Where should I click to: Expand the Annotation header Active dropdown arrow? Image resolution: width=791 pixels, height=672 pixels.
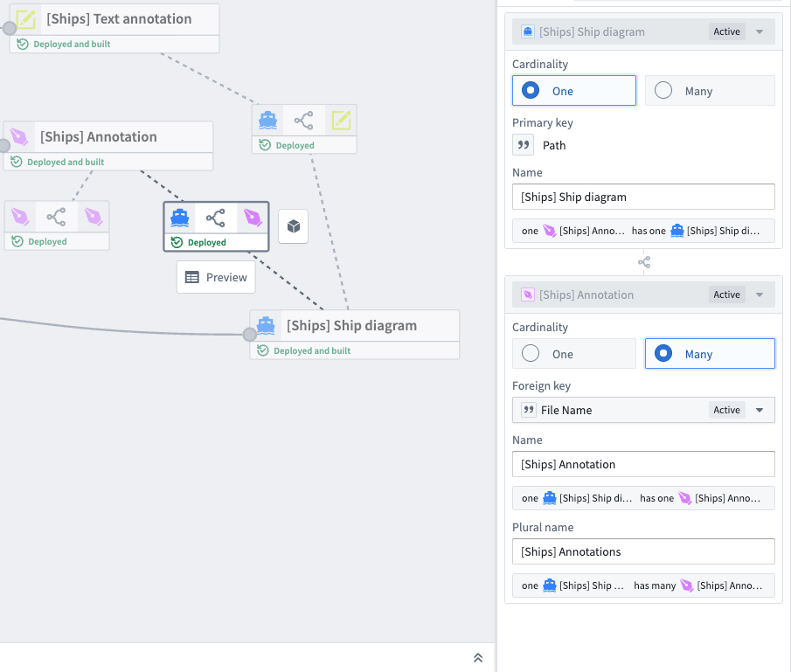pos(760,294)
